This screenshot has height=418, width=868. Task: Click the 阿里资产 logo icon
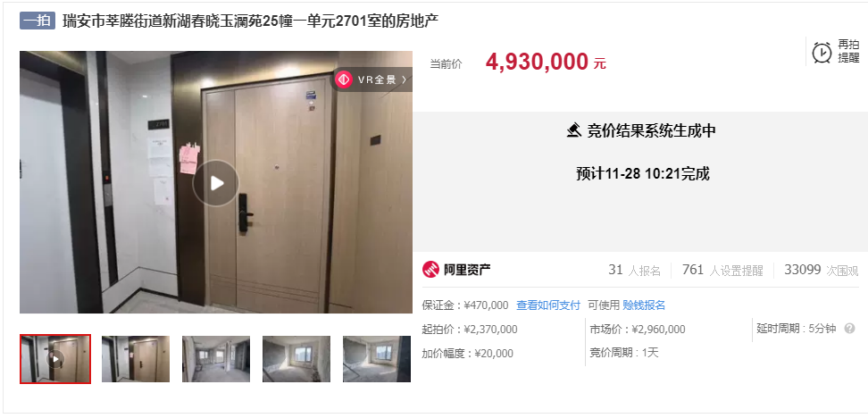click(430, 270)
